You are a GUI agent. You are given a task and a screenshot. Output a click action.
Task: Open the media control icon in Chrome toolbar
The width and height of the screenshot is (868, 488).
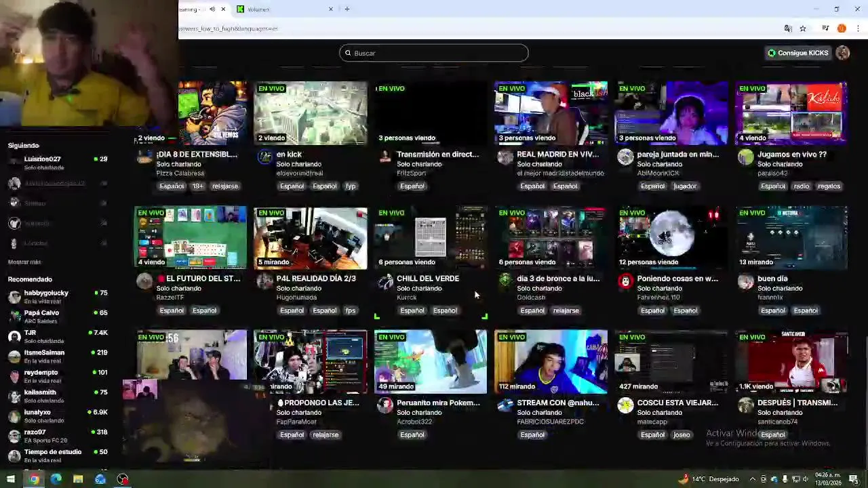point(825,28)
